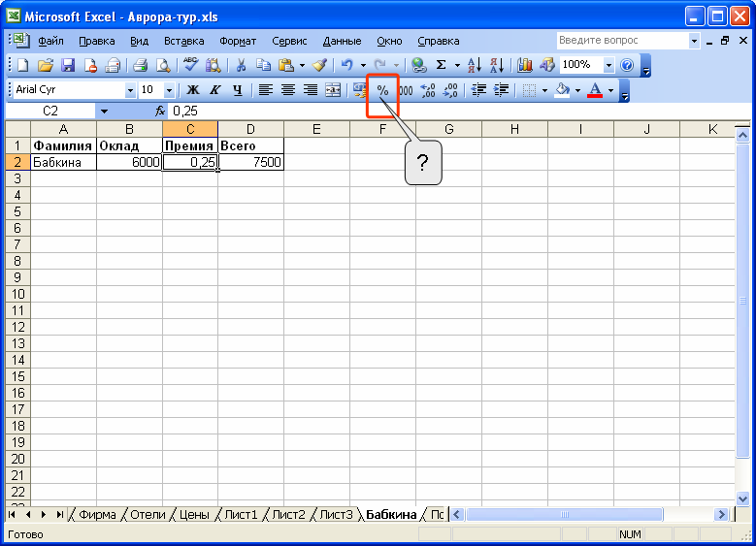
Task: Cut selection with the scissors icon
Action: pyautogui.click(x=241, y=65)
